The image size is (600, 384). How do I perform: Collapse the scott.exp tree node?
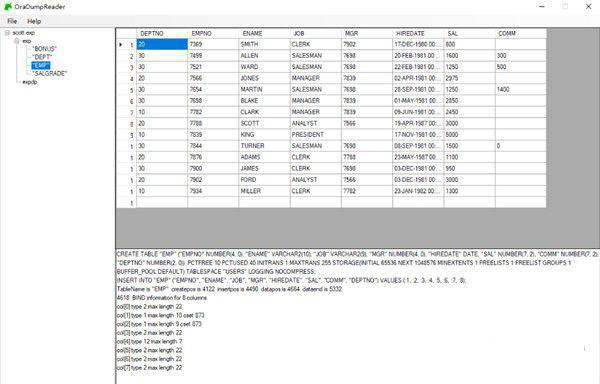[x=7, y=33]
